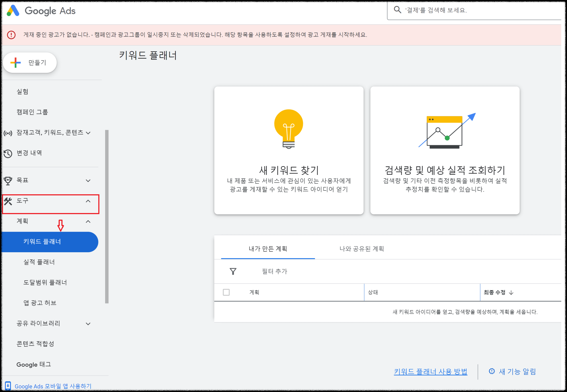Switch to the 나와 공유된 계획 tab
Screen dimensions: 567x392
pos(361,249)
